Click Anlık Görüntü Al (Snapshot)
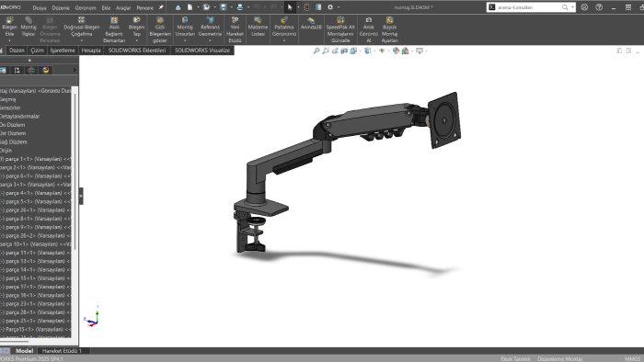Image resolution: width=644 pixels, height=362 pixels. (x=368, y=29)
